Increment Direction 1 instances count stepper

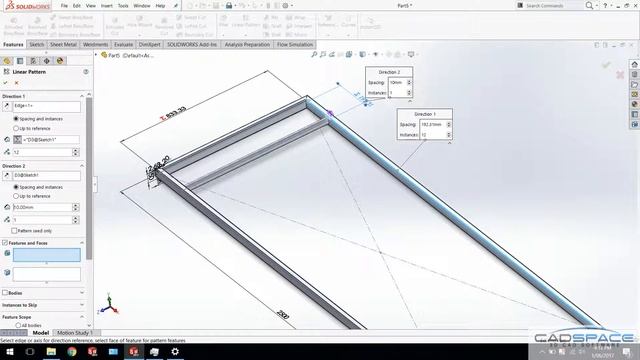click(x=76, y=151)
